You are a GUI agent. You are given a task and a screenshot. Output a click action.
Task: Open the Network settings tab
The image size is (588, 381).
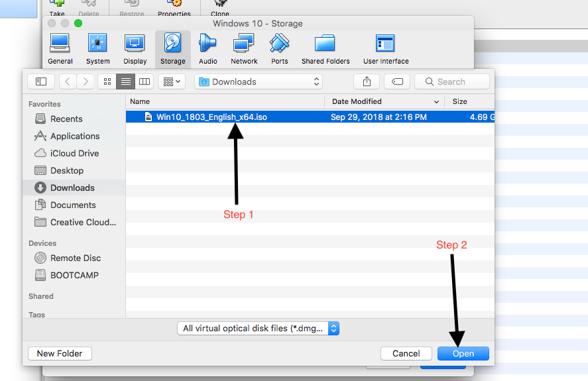tap(244, 49)
